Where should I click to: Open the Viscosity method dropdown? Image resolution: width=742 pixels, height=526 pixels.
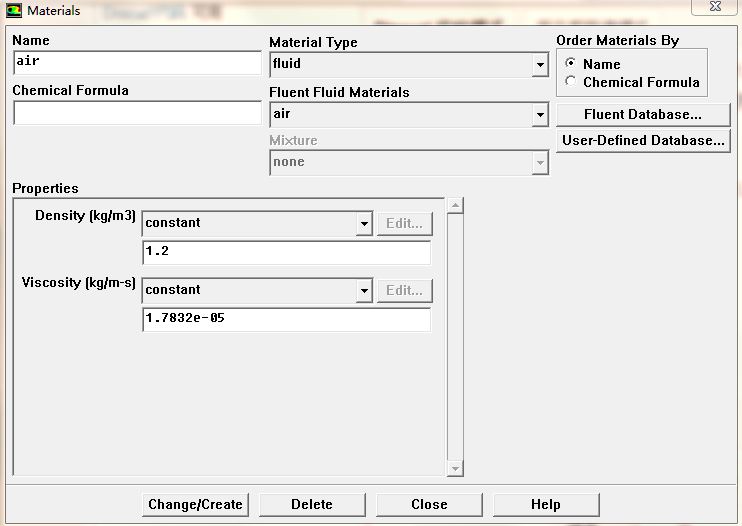tap(364, 290)
